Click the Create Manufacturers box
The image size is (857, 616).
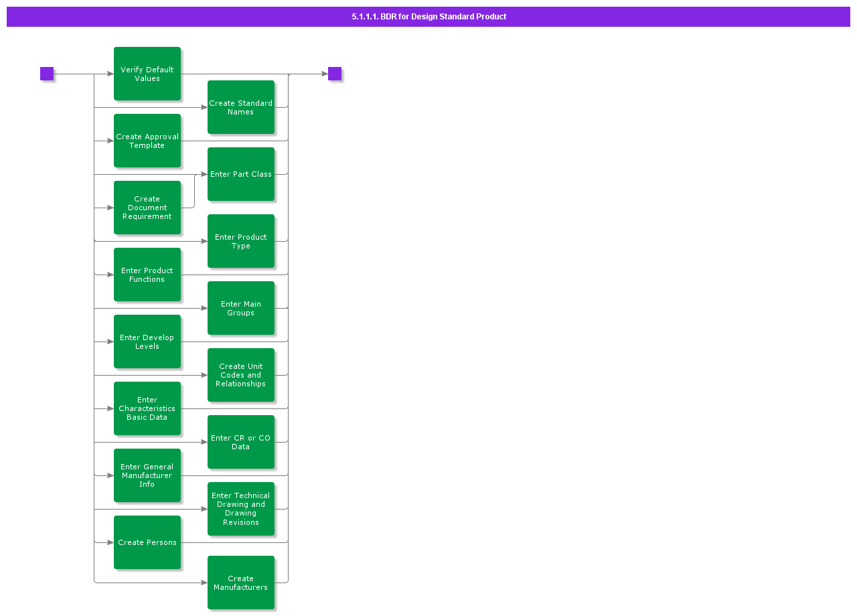[241, 583]
